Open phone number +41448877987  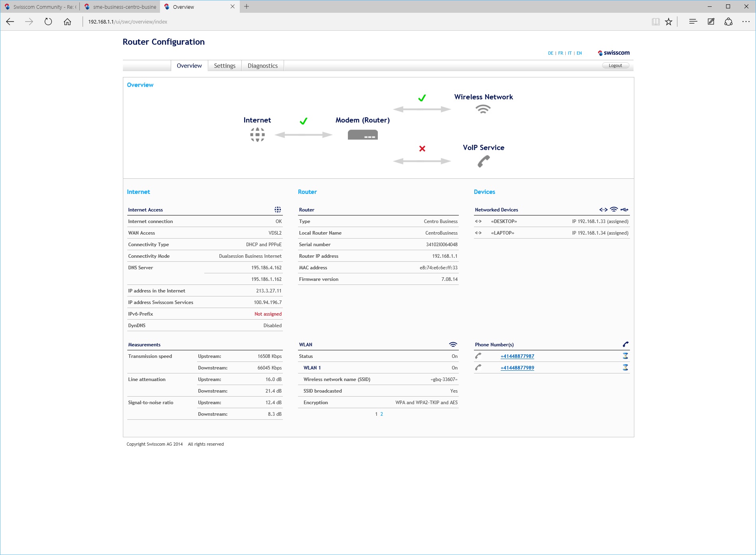[x=517, y=356]
